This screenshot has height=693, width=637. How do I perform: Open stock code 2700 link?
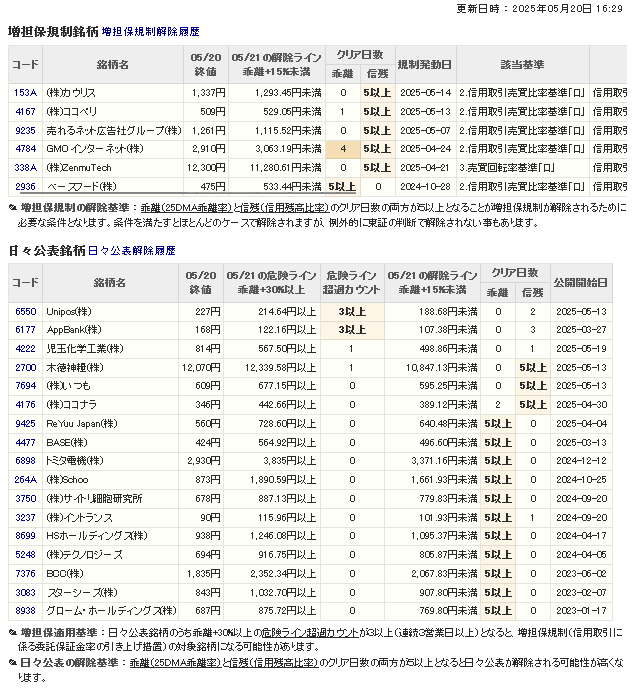[x=25, y=368]
